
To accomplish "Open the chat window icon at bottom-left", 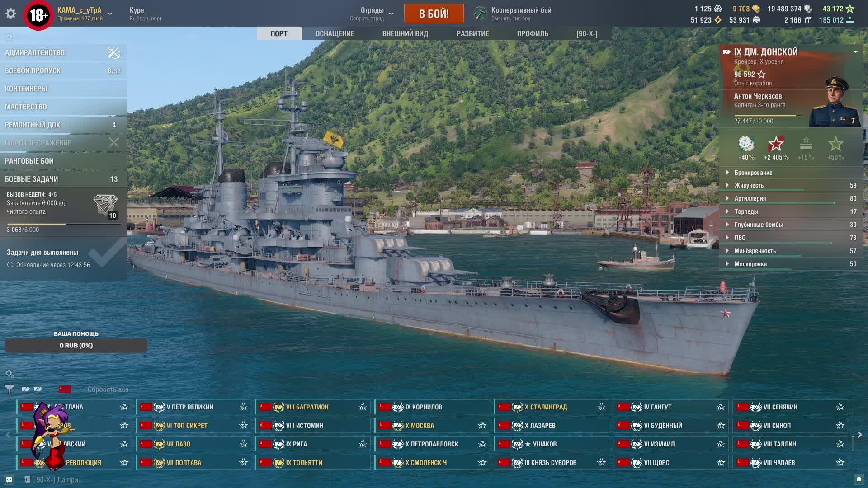I will pos(9,479).
